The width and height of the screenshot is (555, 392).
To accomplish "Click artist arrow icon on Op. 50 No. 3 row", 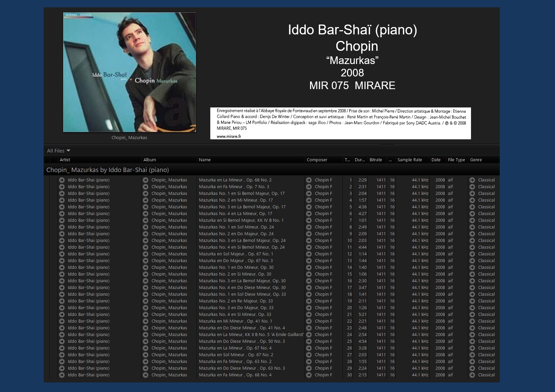I will click(x=62, y=341).
